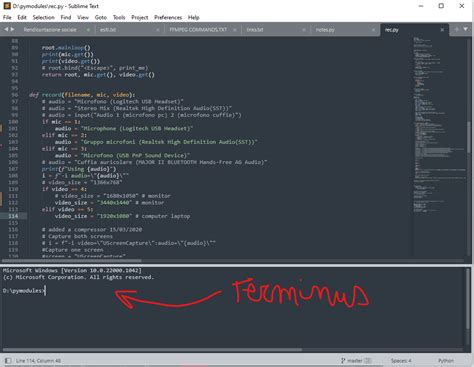Click the print(f"Using {audio}") line
The image size is (474, 367).
[x=79, y=169]
